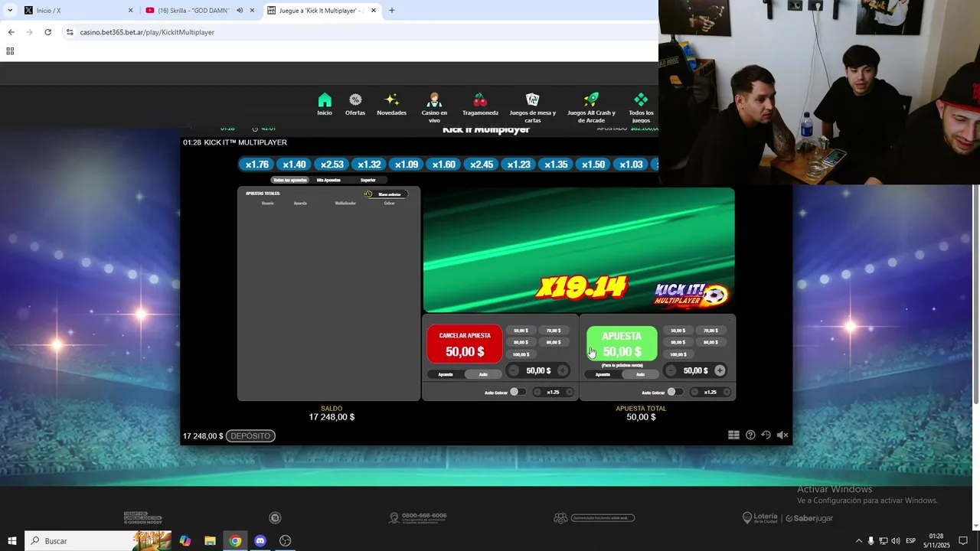
Task: Decrease left panel x1.25 auto cashout
Action: (537, 392)
